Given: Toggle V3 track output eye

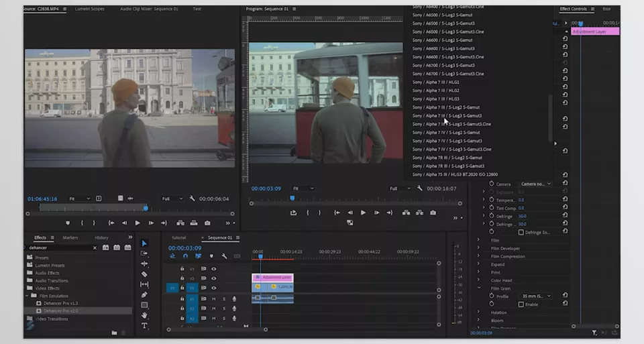Looking at the screenshot, I should [213, 268].
